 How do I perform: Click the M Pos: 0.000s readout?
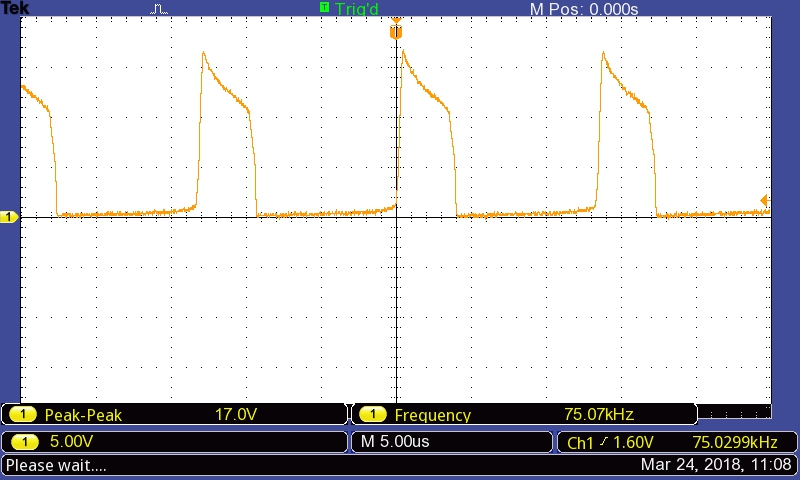(x=584, y=9)
